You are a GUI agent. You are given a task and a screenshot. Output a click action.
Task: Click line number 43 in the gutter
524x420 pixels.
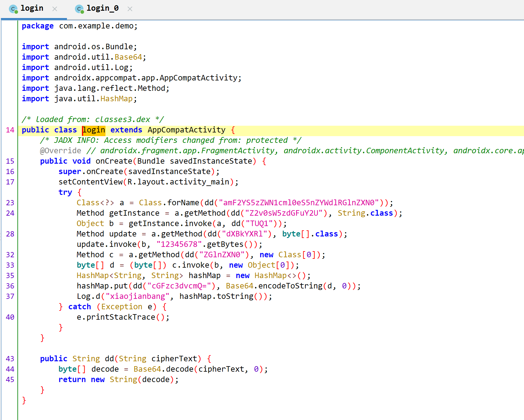coord(10,359)
